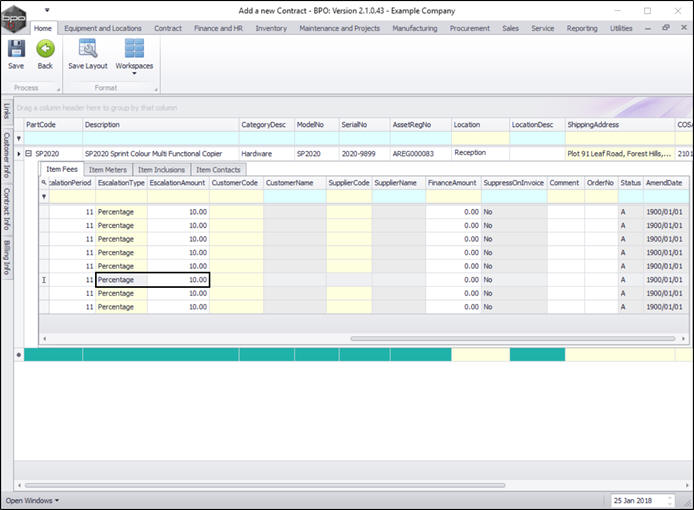
Task: Click the Save Layout icon
Action: [x=88, y=49]
